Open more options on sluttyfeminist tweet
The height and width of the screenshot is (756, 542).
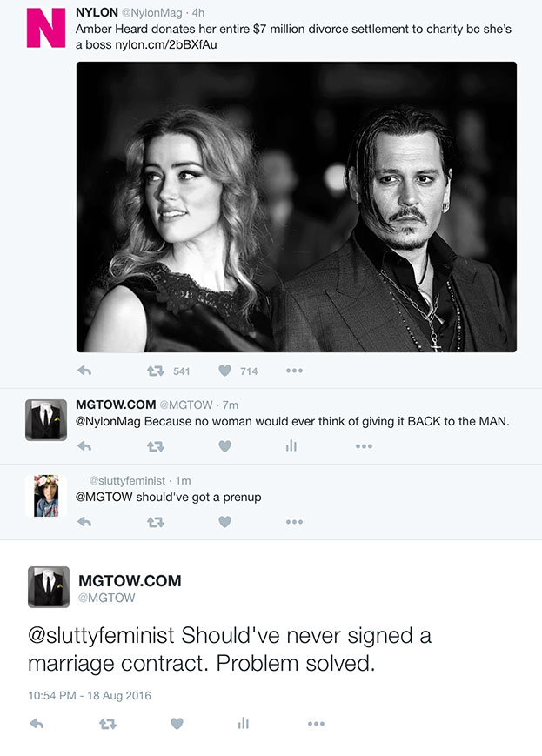294,522
